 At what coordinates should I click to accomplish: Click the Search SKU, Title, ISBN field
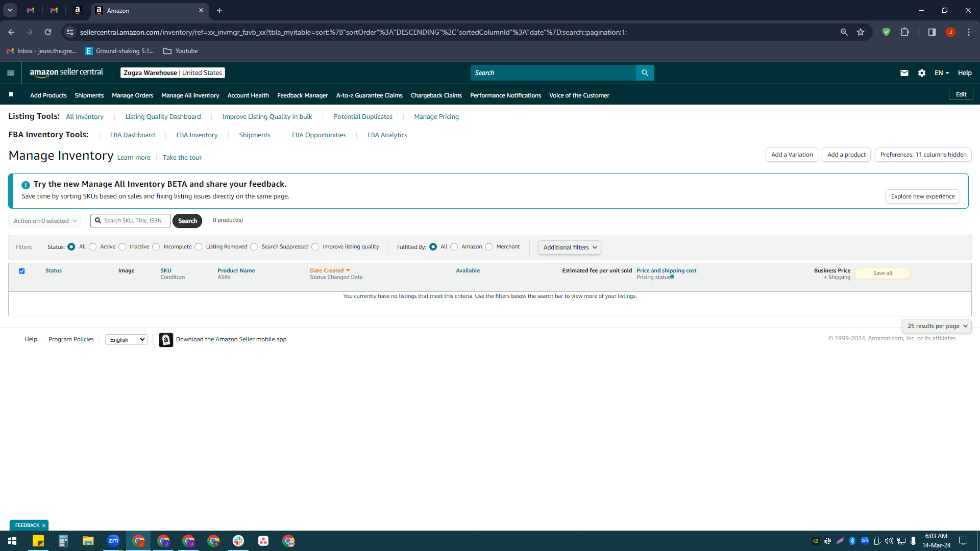(x=131, y=221)
